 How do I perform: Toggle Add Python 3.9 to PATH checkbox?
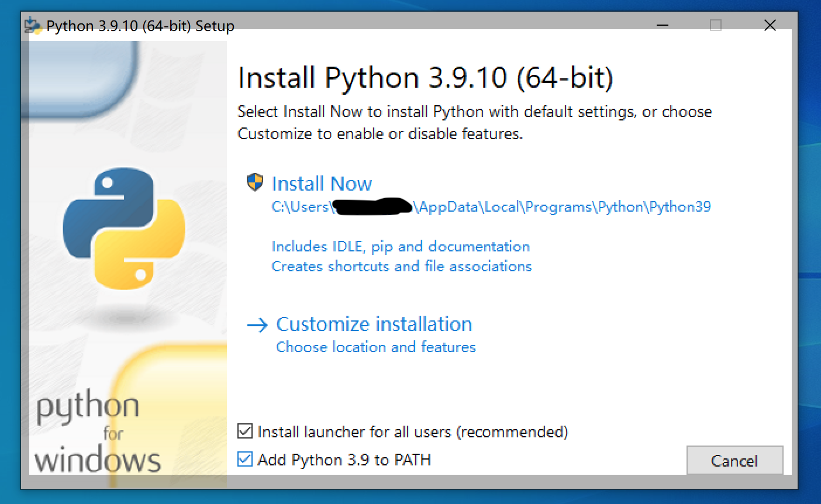(x=245, y=460)
